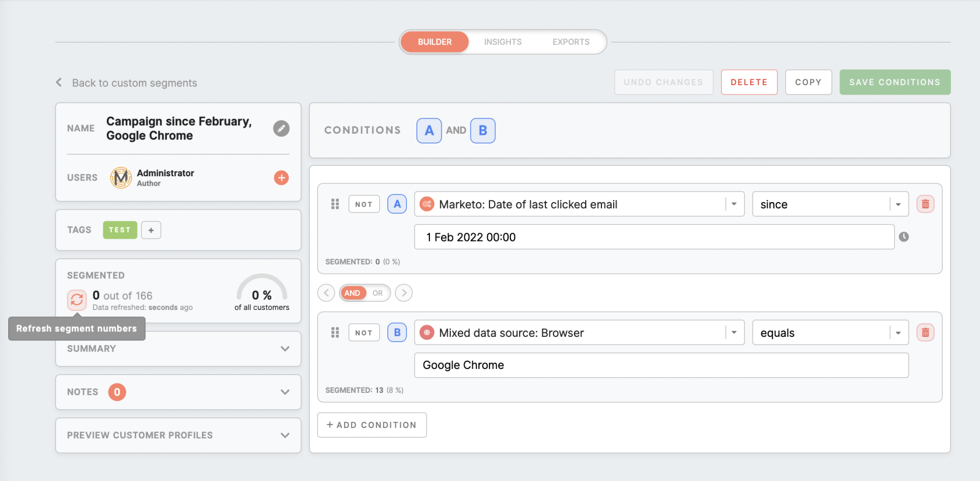Viewport: 980px width, 481px height.
Task: Click the Administrator avatar
Action: click(x=121, y=177)
